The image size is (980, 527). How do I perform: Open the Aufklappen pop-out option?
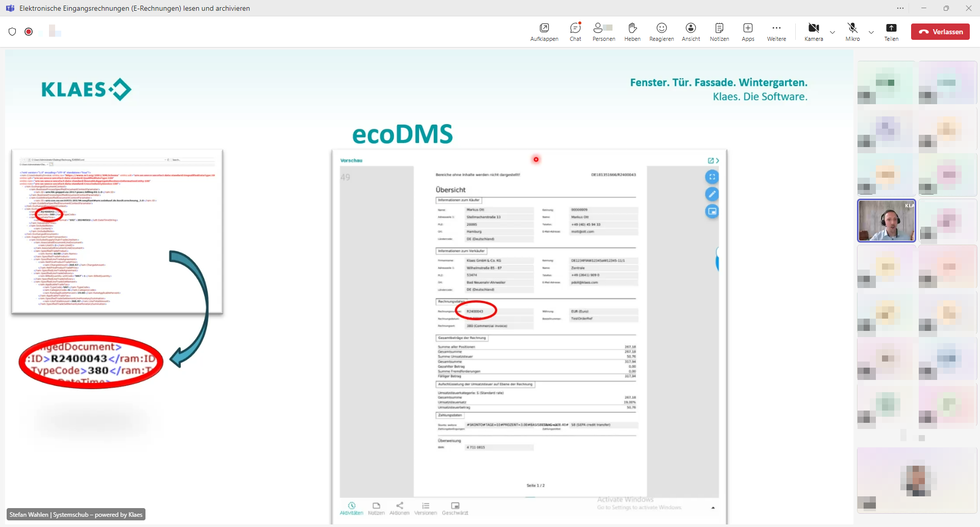(544, 32)
